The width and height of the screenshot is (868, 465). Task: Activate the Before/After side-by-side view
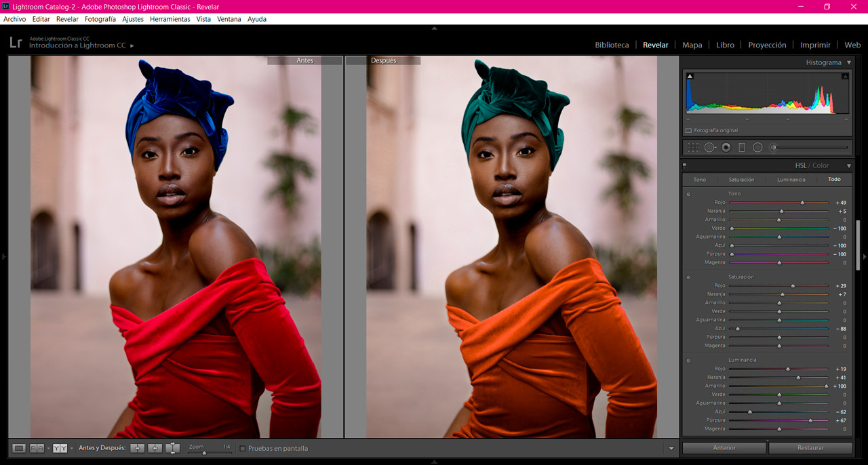[x=60, y=448]
